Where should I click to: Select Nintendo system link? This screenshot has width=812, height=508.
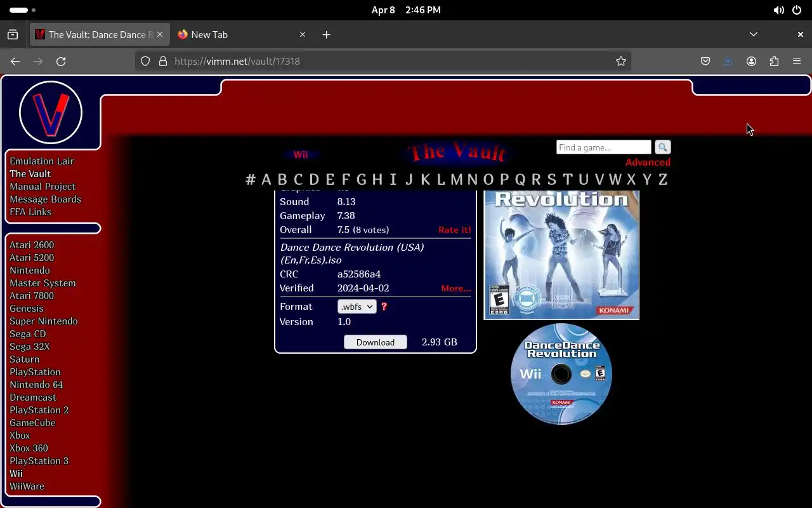(x=29, y=271)
